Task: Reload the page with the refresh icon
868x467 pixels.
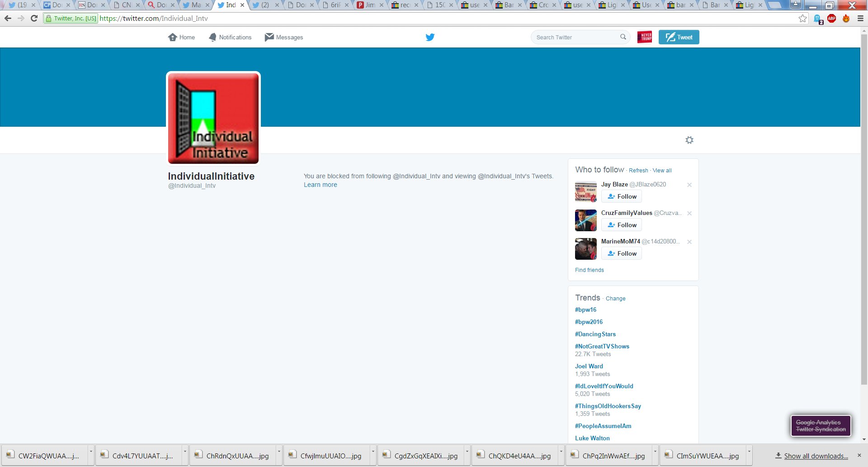Action: point(34,19)
